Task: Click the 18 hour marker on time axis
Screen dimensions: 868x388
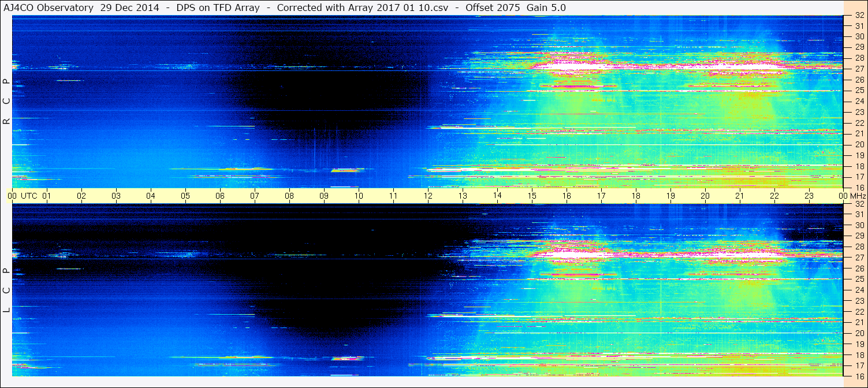Action: 636,196
